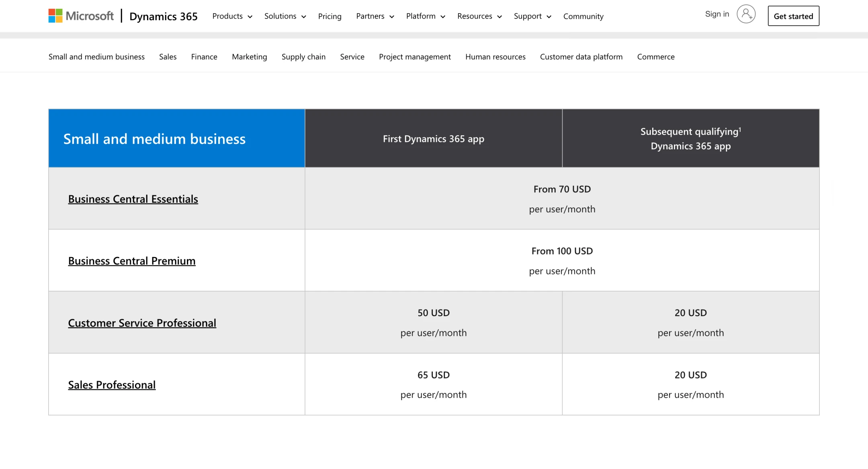
Task: Open Business Central Essentials link
Action: pyautogui.click(x=133, y=199)
